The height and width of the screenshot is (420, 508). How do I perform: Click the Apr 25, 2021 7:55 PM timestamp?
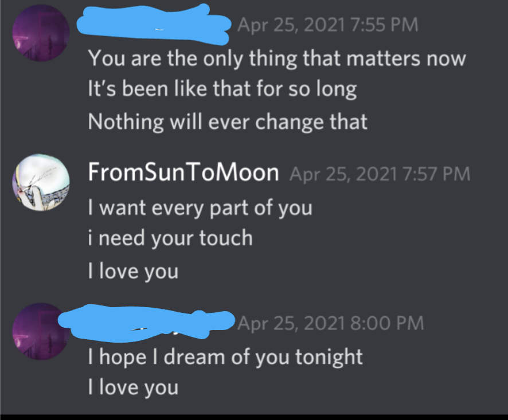click(x=327, y=25)
